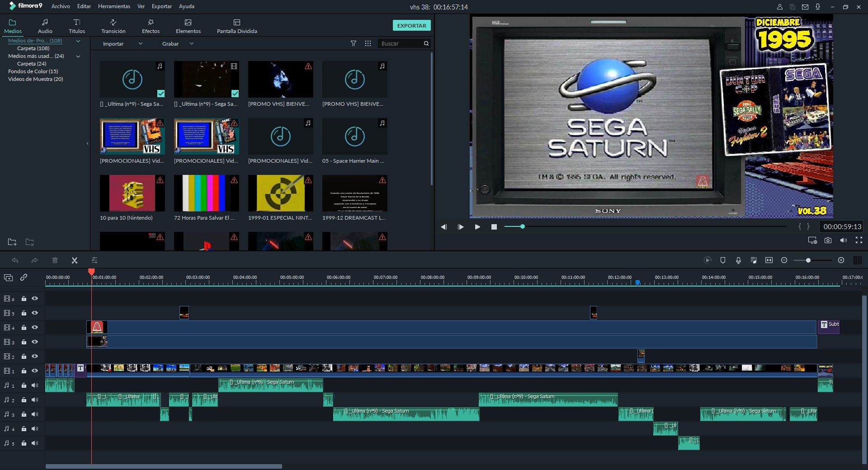Change media grid view icon
Viewport: 868px width, 470px height.
point(368,43)
